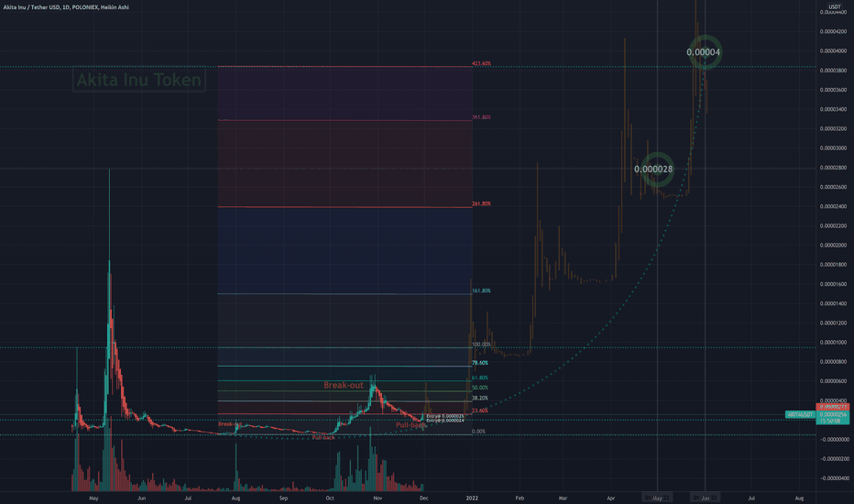Click the 0.00001000 price scale value
854x504 pixels.
pyautogui.click(x=833, y=342)
